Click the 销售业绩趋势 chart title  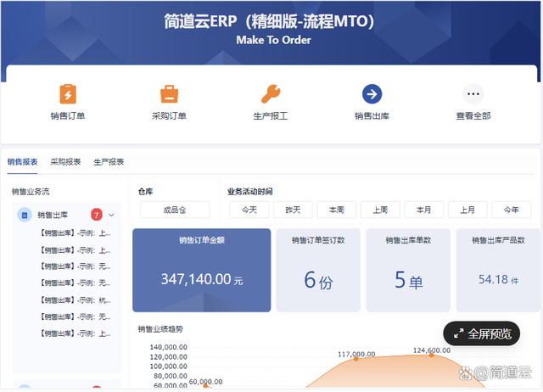[160, 329]
